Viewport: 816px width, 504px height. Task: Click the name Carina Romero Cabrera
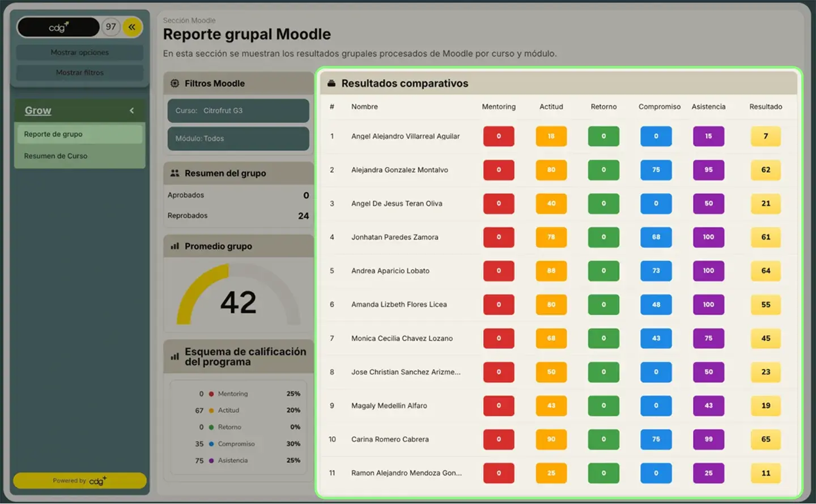tap(390, 439)
